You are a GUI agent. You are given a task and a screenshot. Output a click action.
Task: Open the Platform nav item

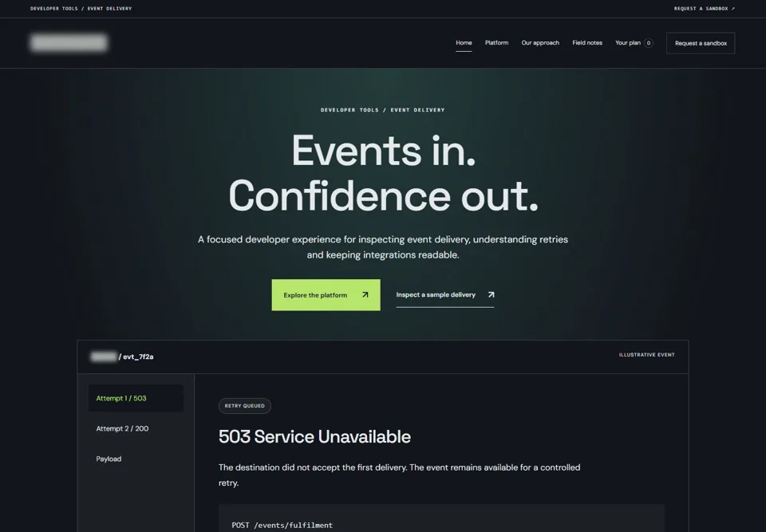[x=496, y=43]
